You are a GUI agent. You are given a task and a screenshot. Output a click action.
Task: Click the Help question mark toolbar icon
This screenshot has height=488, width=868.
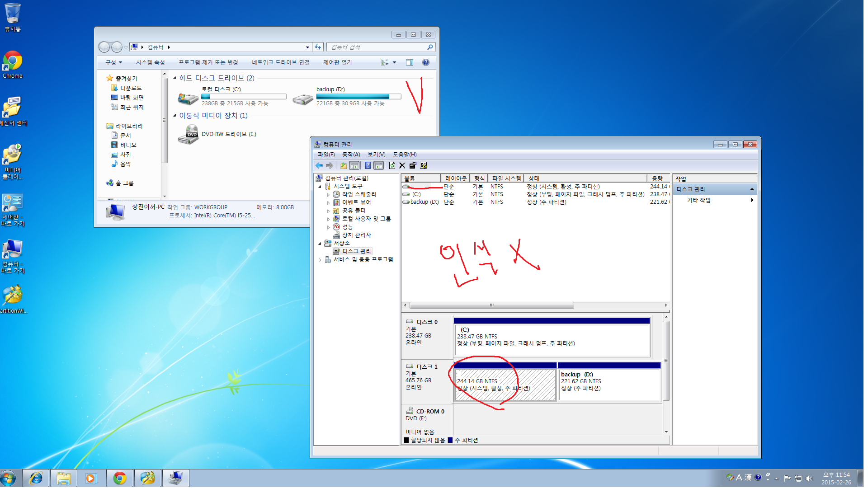click(x=368, y=165)
